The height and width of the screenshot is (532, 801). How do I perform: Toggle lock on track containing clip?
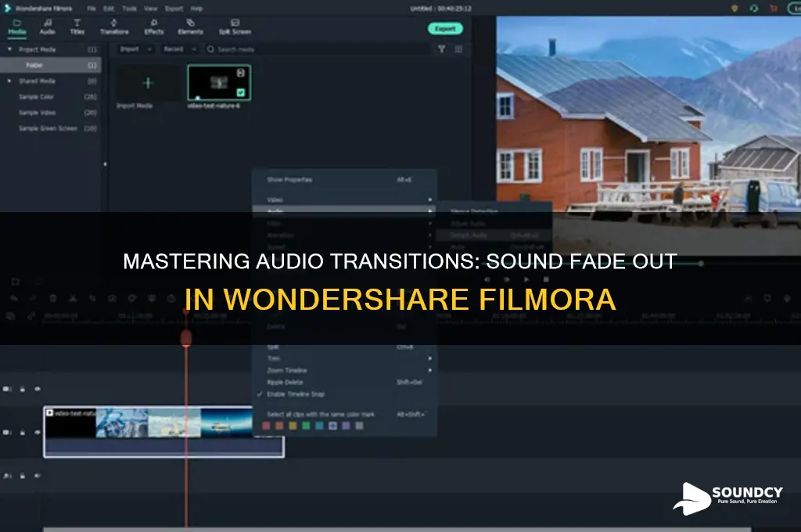(23, 433)
